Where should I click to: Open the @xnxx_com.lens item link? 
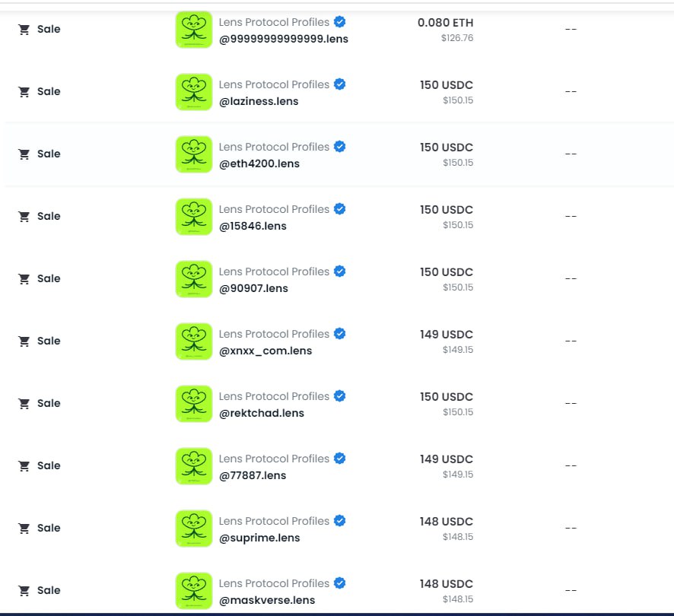click(265, 351)
